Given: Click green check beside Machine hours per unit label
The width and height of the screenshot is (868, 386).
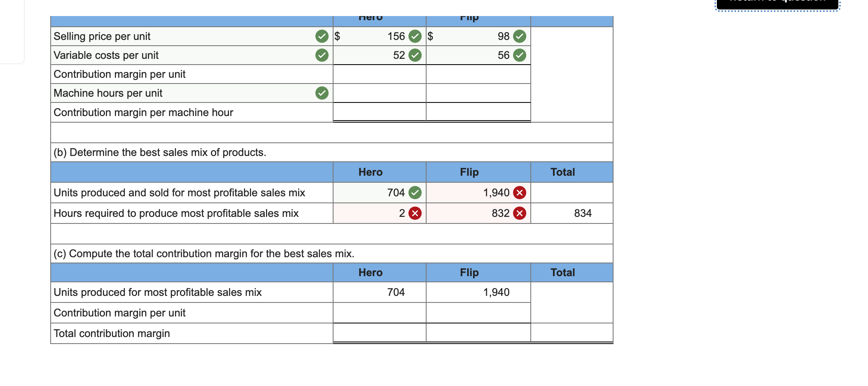Looking at the screenshot, I should [x=322, y=93].
